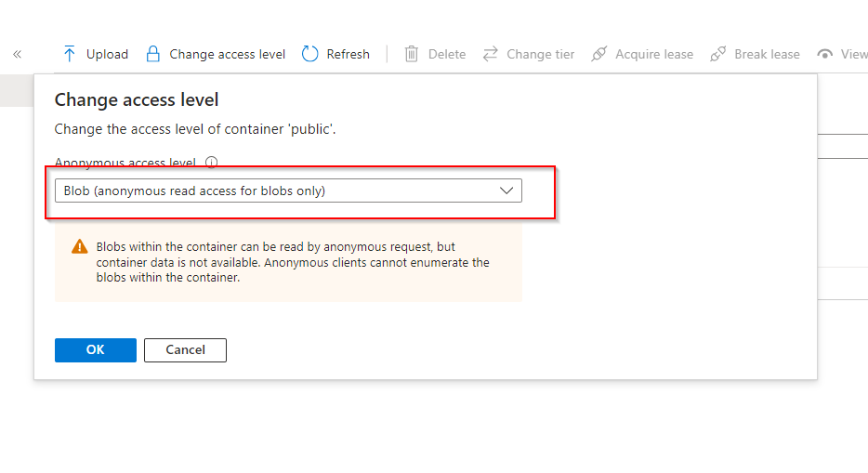
Task: Click the circular Refresh arrow icon
Action: click(x=310, y=54)
